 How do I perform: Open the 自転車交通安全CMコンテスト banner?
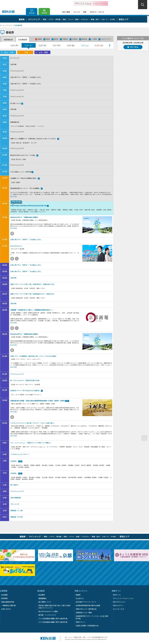pos(93,555)
